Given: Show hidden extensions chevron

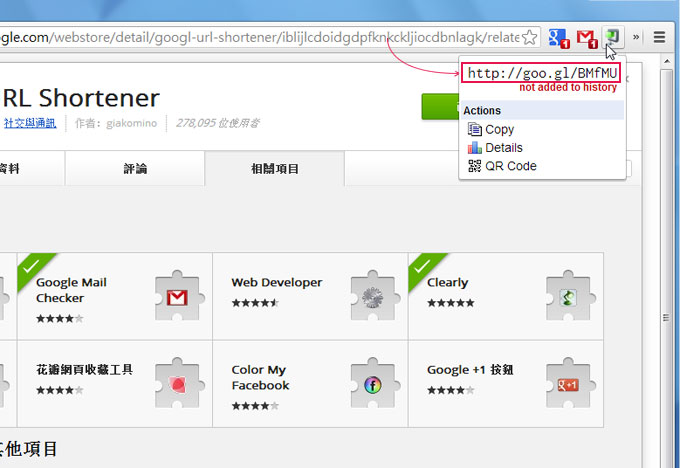Looking at the screenshot, I should tap(636, 37).
